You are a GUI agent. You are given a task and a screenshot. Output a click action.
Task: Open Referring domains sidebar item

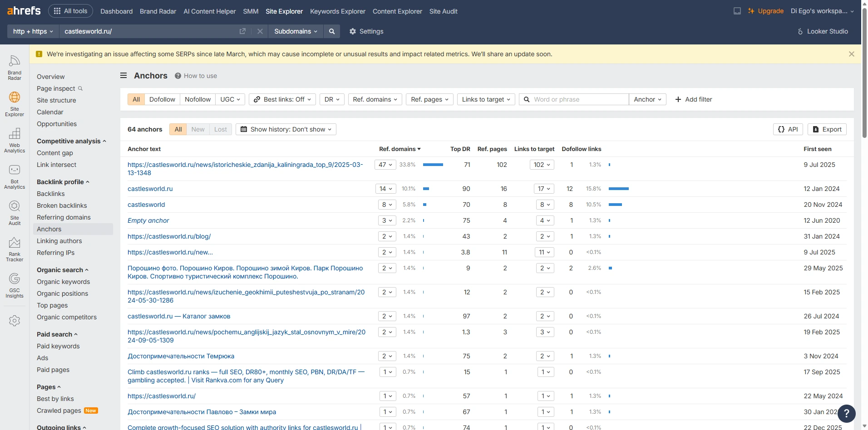pos(64,217)
